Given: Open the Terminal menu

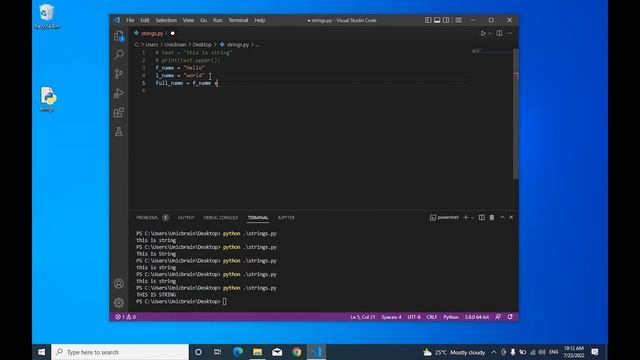Looking at the screenshot, I should [238, 20].
